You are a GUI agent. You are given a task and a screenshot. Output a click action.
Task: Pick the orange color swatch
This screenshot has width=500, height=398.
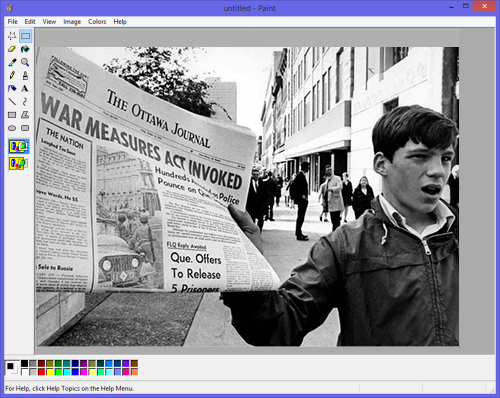134,372
